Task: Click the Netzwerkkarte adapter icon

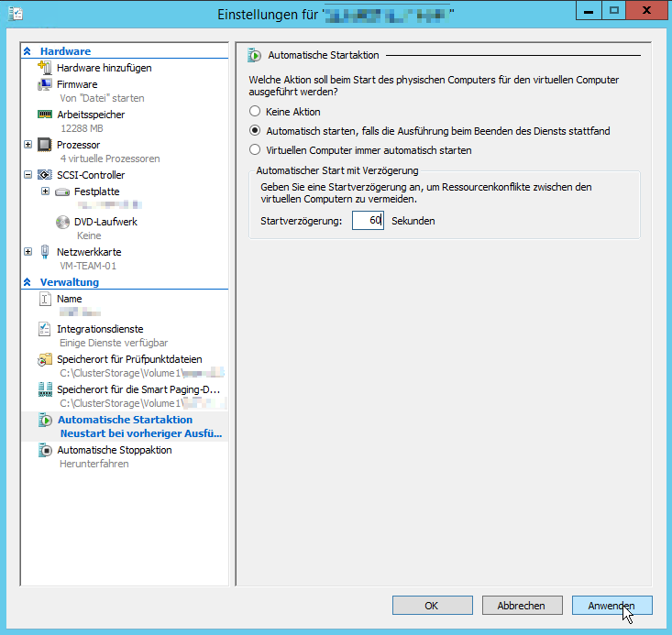Action: 45,252
